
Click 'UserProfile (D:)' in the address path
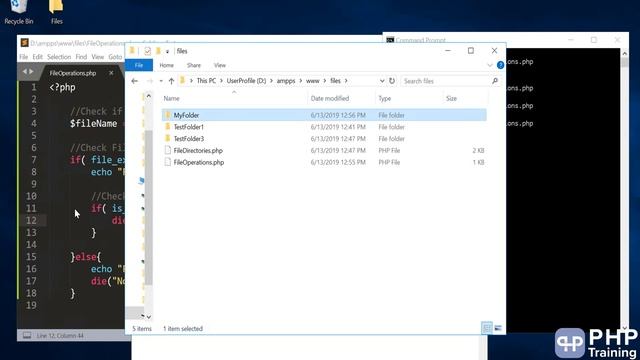(246, 81)
